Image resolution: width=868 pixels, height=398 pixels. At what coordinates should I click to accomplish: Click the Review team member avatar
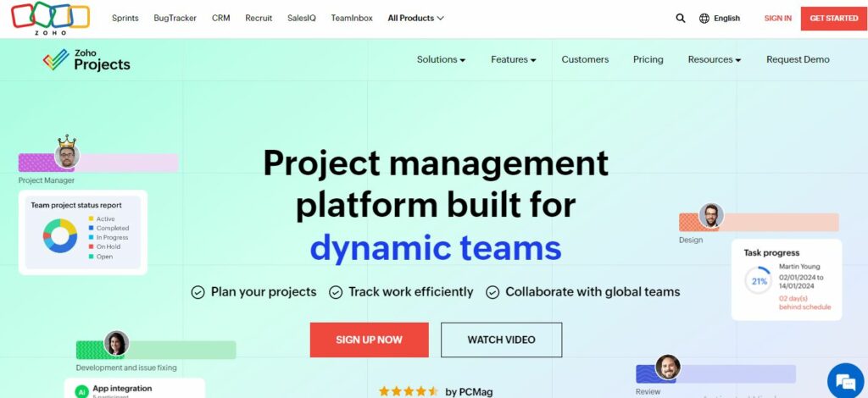click(x=668, y=367)
